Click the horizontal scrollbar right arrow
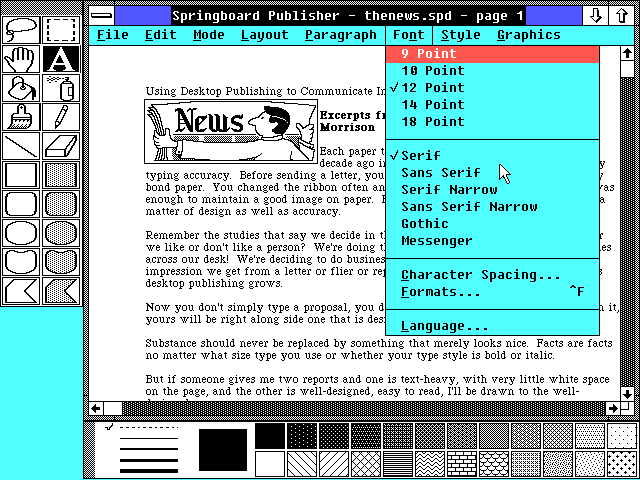This screenshot has height=480, width=640. (613, 408)
